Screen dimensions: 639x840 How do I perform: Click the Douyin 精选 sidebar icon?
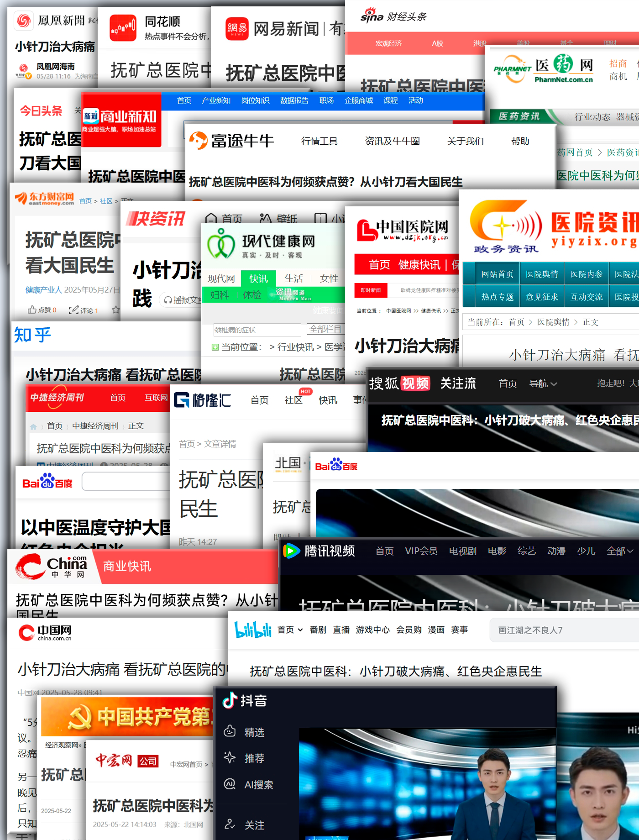pos(230,731)
